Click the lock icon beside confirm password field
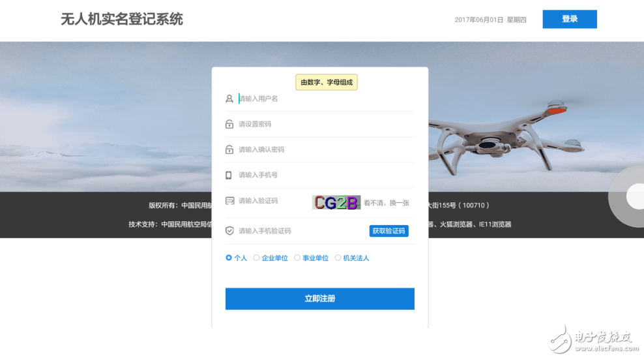This screenshot has width=644, height=359. tap(229, 149)
